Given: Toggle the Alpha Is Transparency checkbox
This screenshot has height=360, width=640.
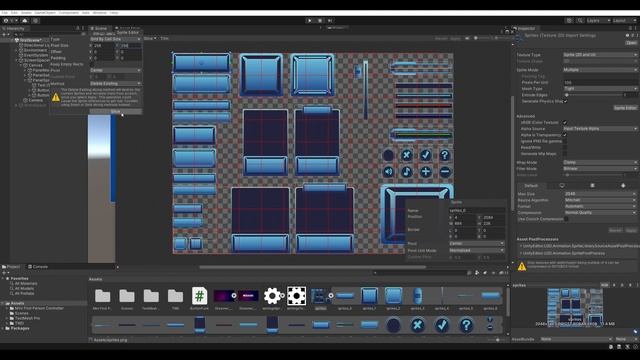Looking at the screenshot, I should tap(565, 135).
